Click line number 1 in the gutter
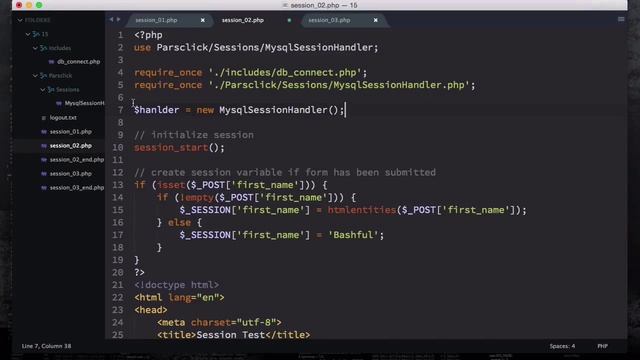The width and height of the screenshot is (640, 360). point(120,35)
